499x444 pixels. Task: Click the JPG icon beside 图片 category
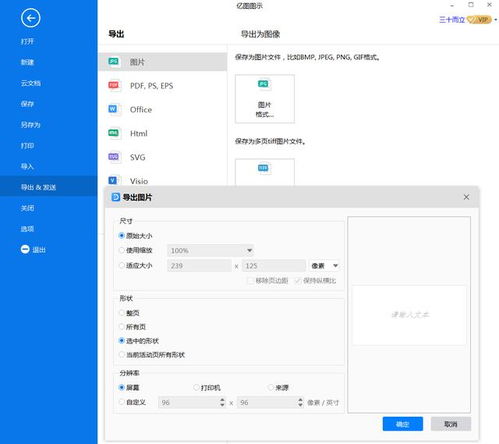[x=114, y=61]
